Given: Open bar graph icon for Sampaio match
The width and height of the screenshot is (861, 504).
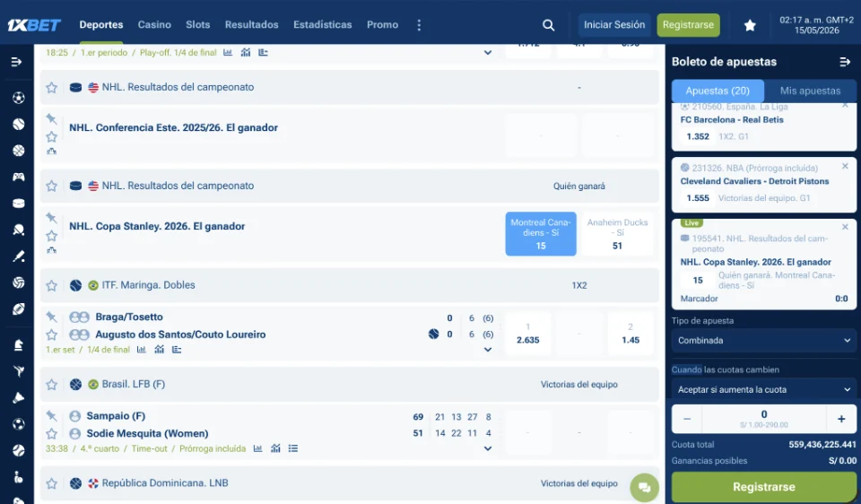Looking at the screenshot, I should coord(275,448).
